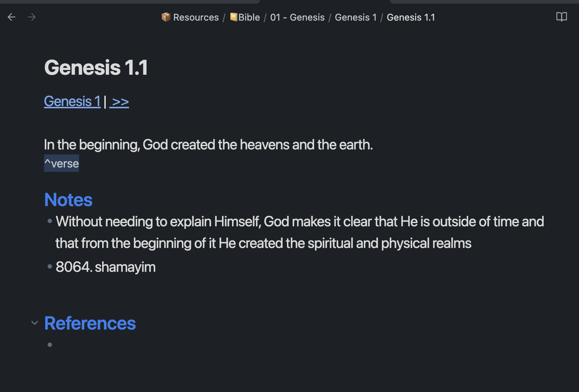Screen dimensions: 579x392
Task: Navigate to 01 - Genesis breadcrumb
Action: pos(297,17)
